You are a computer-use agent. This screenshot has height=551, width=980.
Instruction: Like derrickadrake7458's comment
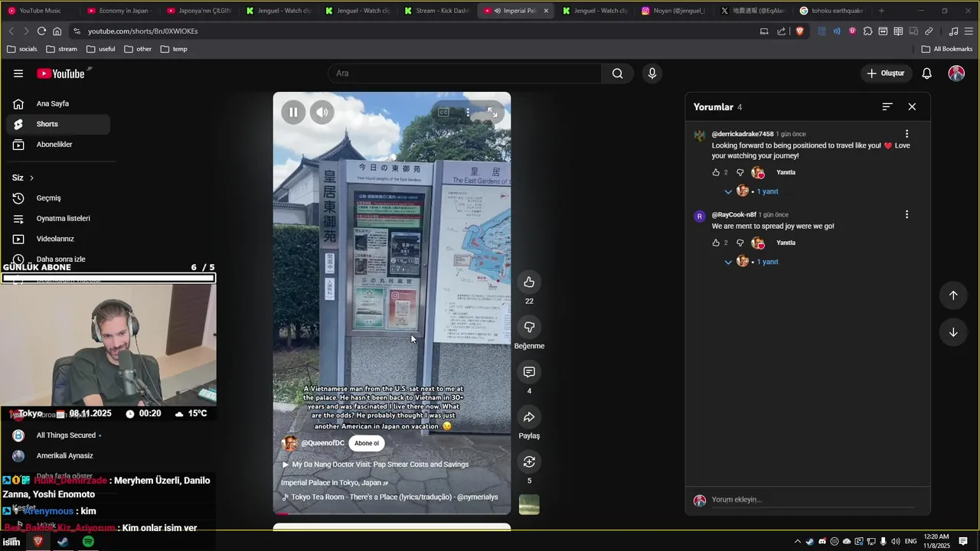coord(716,173)
